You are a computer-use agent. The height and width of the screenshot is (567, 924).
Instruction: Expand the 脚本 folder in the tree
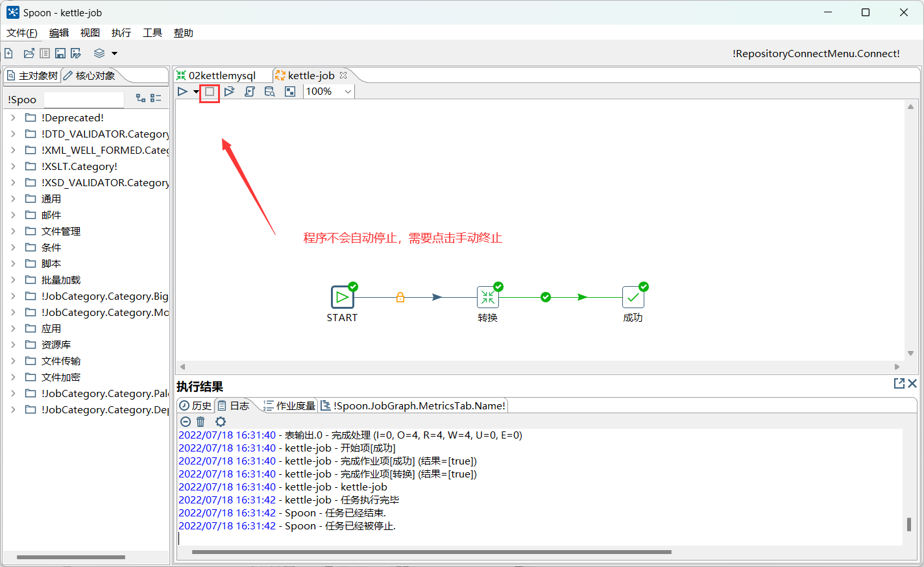(13, 263)
